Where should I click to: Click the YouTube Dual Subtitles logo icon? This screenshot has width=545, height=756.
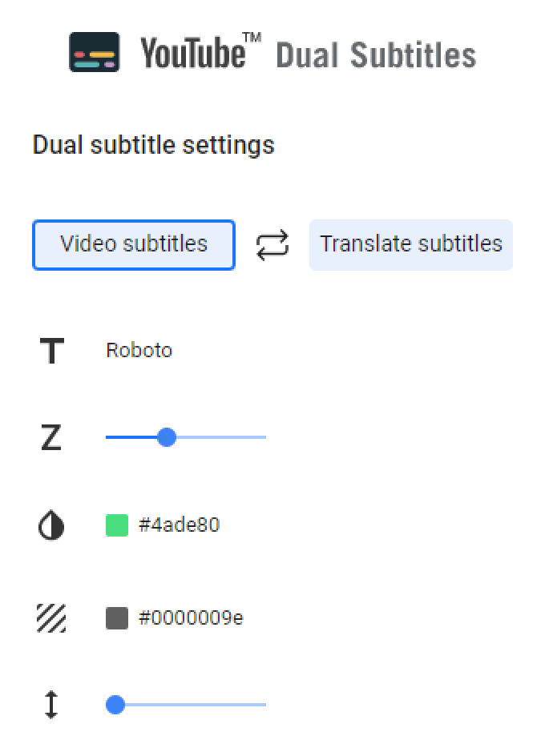point(96,53)
